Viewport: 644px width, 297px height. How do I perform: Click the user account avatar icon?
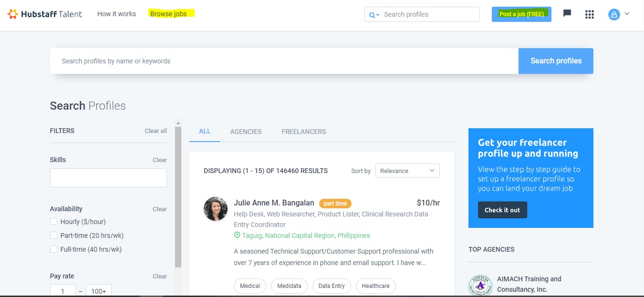614,14
